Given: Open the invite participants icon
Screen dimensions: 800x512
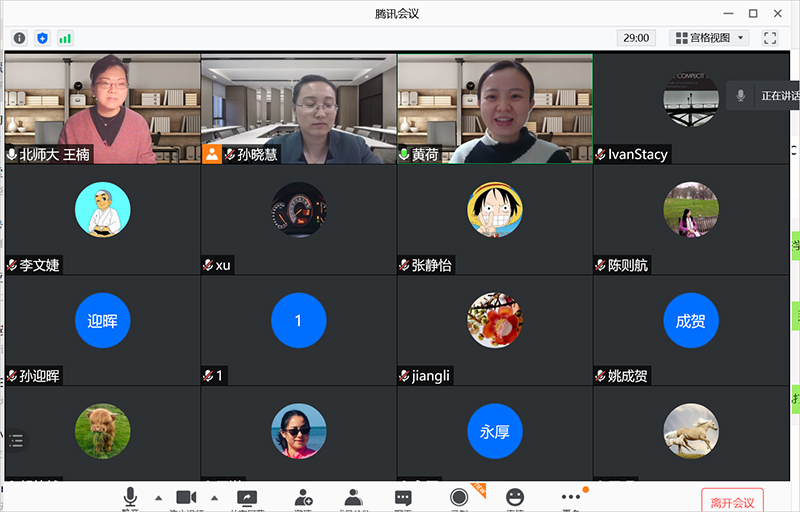Looking at the screenshot, I should pyautogui.click(x=303, y=498).
